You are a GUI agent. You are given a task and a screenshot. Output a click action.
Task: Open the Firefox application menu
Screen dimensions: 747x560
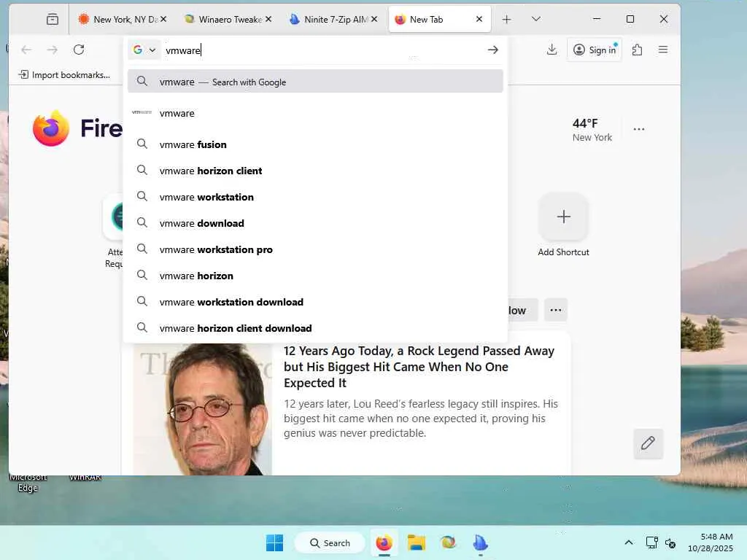[662, 50]
